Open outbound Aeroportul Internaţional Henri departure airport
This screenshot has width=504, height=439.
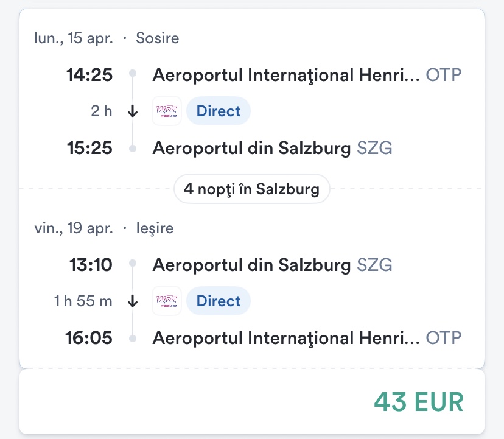tap(285, 76)
